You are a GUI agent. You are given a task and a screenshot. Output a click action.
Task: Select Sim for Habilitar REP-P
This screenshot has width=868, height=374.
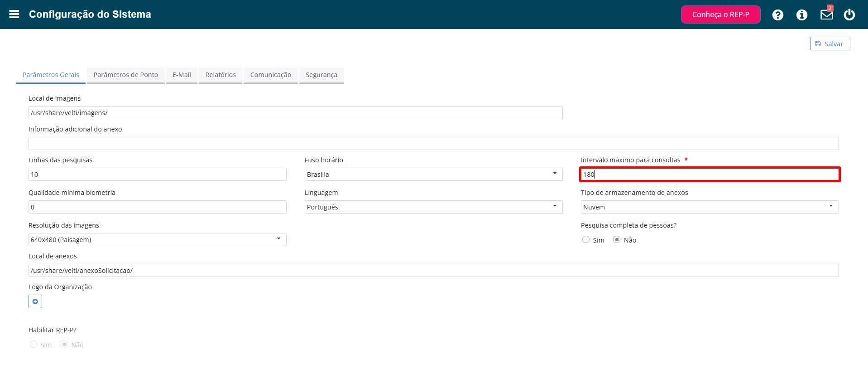pos(34,344)
